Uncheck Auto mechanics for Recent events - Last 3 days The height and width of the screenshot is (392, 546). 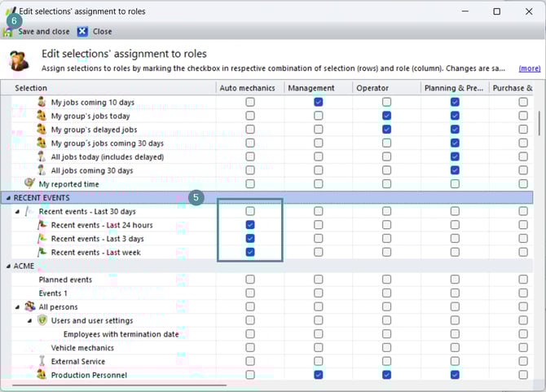pos(250,239)
